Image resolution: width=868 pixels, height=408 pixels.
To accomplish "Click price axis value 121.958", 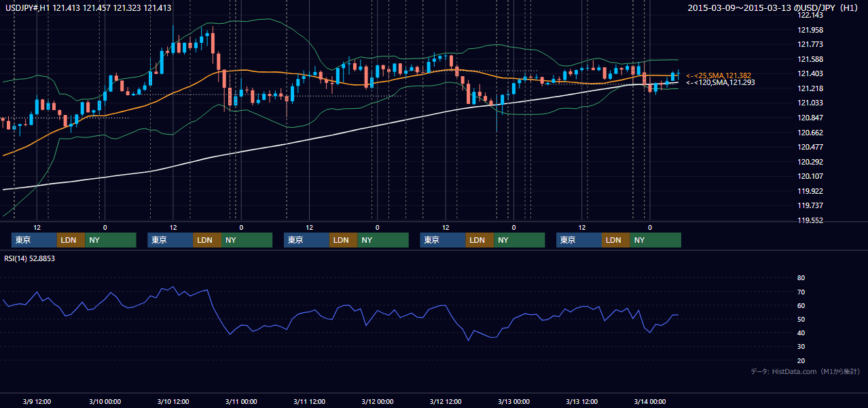I will click(x=810, y=30).
